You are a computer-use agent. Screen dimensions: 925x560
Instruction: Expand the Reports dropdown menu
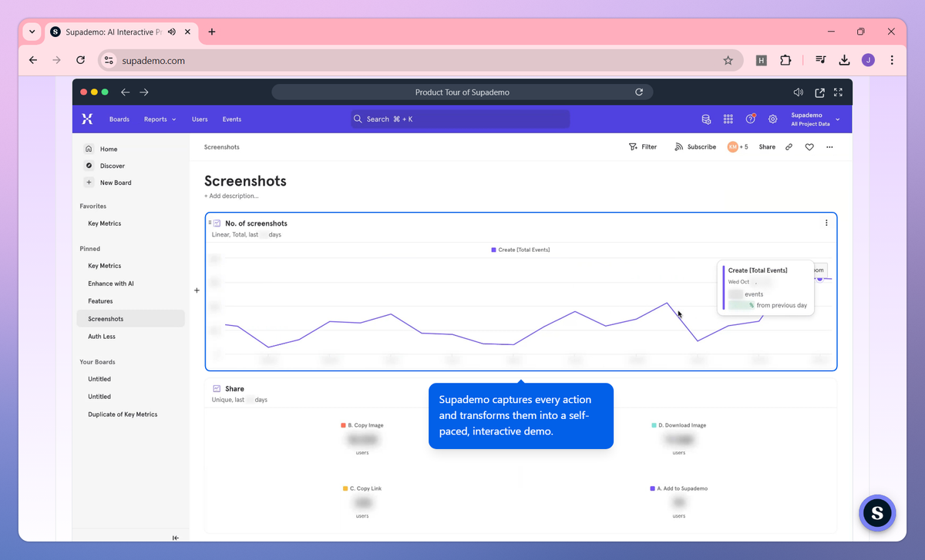coord(160,119)
